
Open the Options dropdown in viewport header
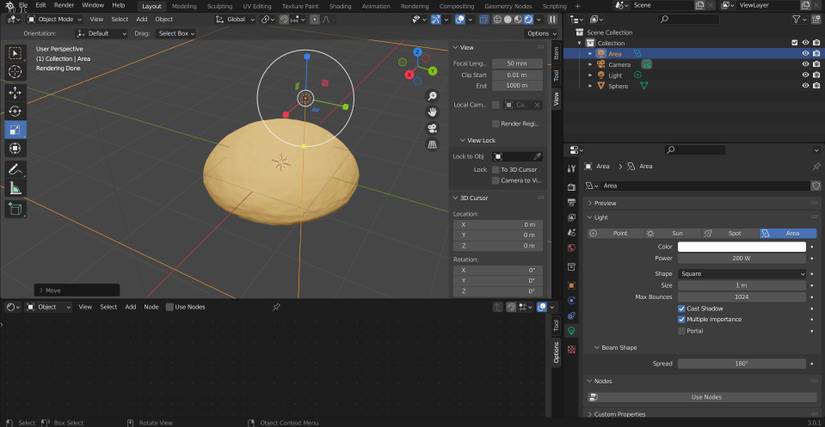(541, 34)
